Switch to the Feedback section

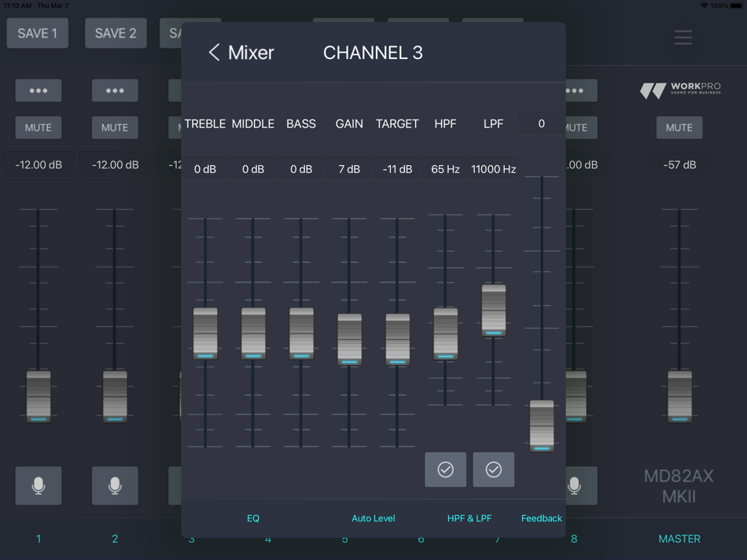(x=541, y=518)
